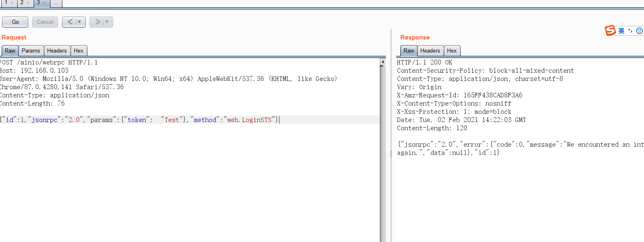The image size is (644, 242).
Task: Click the smiley face emoji icon
Action: coord(639,31)
